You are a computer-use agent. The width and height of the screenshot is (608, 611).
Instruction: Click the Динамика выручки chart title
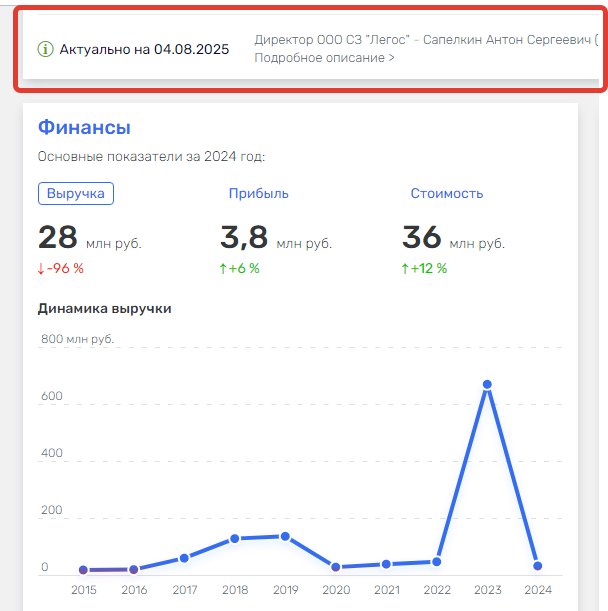pos(104,308)
